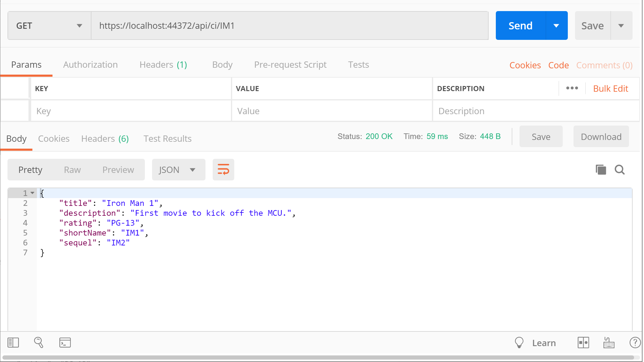Select the Raw view mode
644x362 pixels.
pos(72,170)
